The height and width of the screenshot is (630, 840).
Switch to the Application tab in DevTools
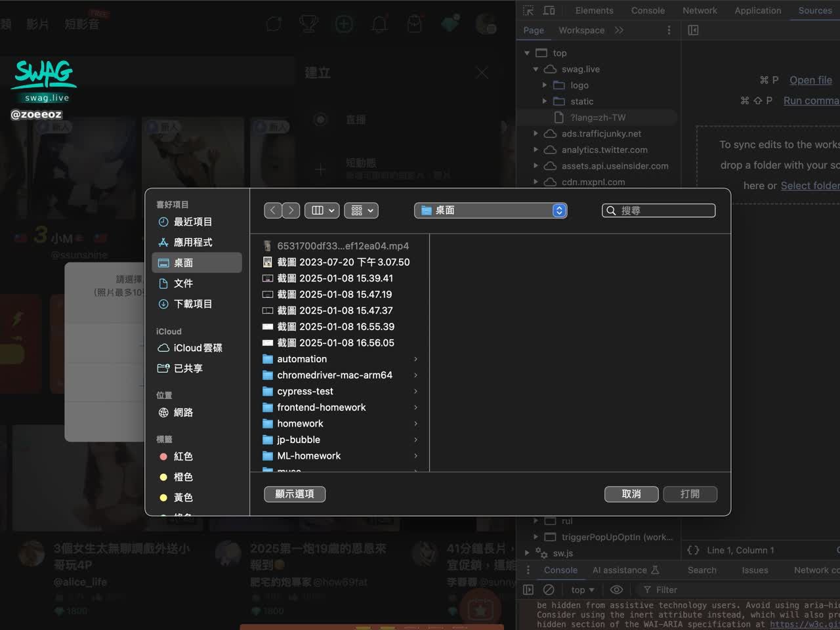pos(757,10)
